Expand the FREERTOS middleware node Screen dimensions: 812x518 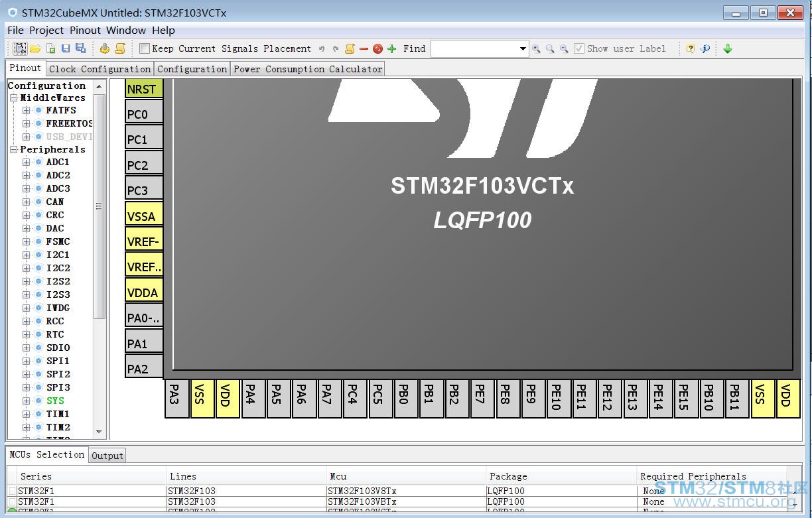27,123
